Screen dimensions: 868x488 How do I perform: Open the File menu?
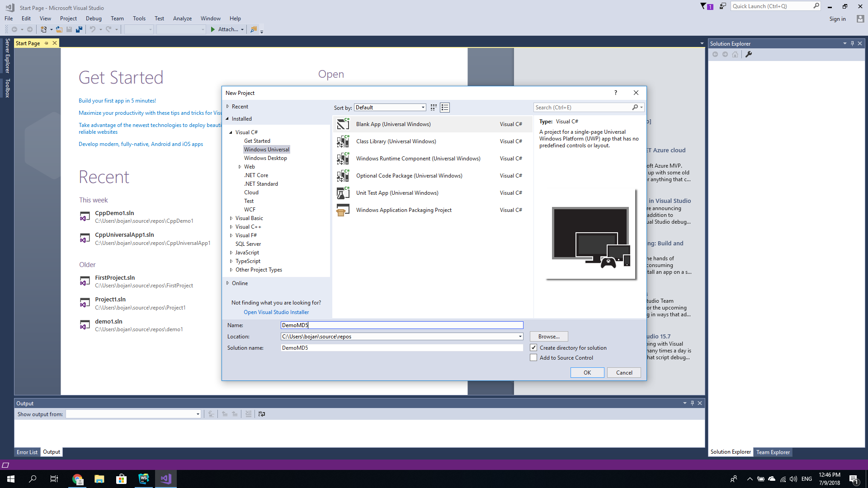point(9,19)
